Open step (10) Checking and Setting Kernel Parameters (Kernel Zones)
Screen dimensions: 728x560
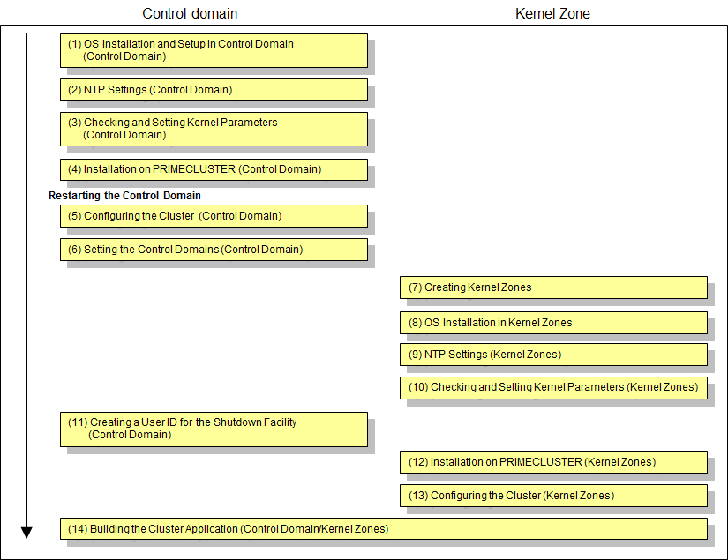(553, 387)
